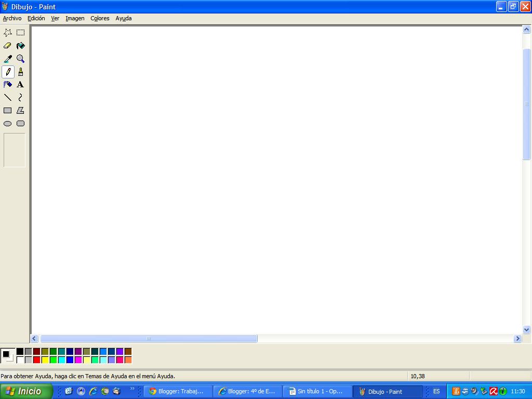Click the horizontal scrollbar right arrow

(x=517, y=338)
